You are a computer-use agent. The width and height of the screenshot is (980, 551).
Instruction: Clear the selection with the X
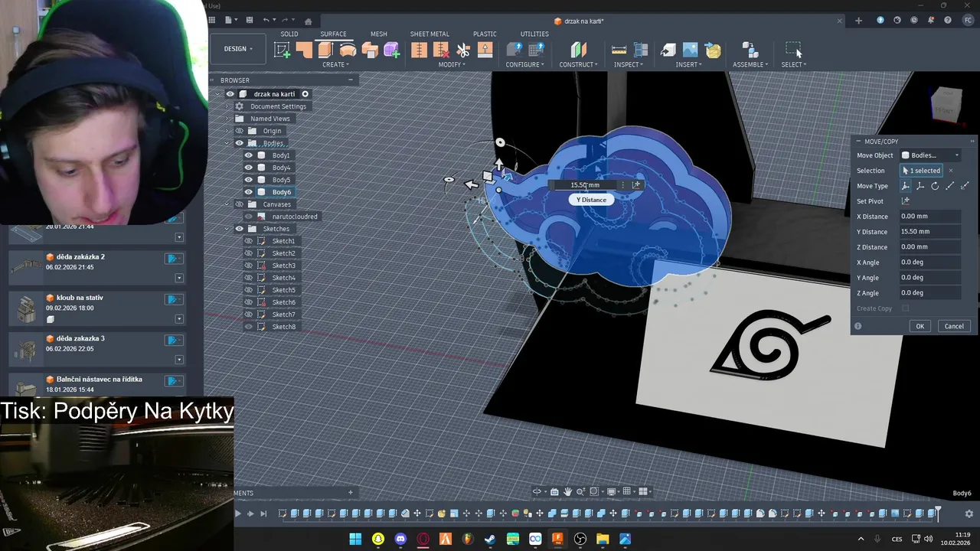tap(951, 171)
